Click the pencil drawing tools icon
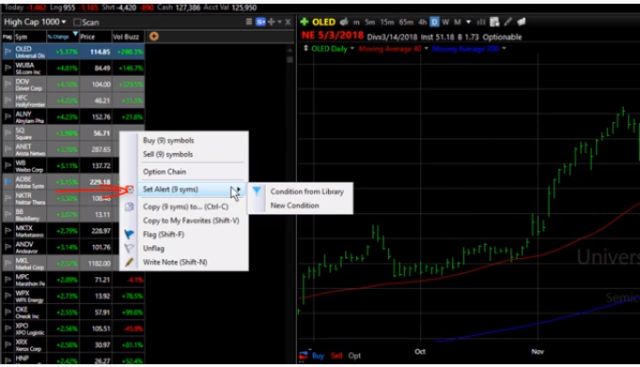 click(508, 22)
